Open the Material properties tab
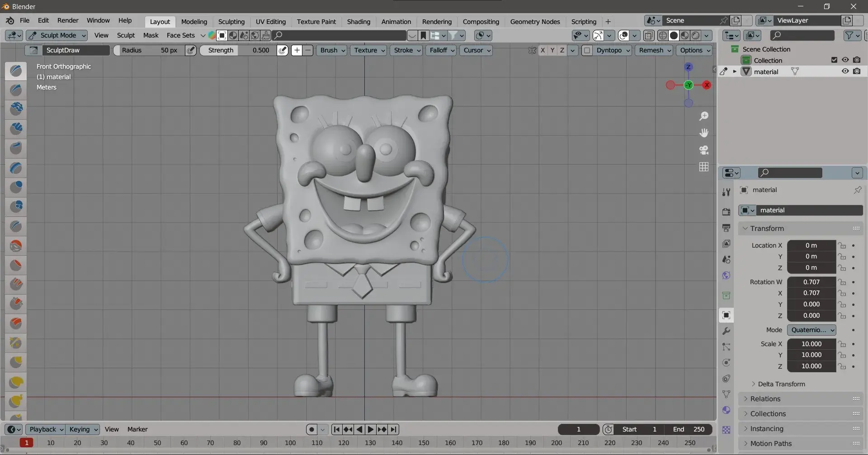 (x=726, y=410)
